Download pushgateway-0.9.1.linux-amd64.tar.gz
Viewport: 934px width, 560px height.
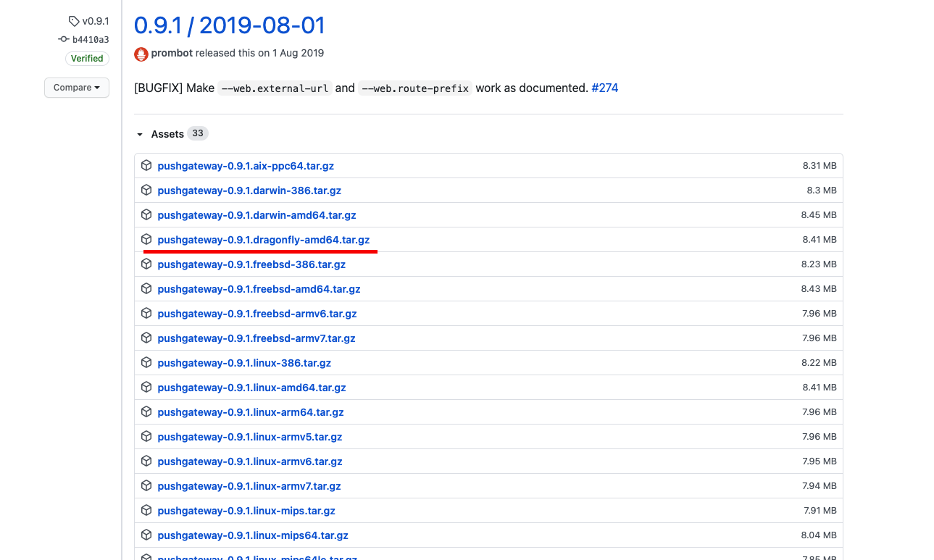tap(251, 388)
